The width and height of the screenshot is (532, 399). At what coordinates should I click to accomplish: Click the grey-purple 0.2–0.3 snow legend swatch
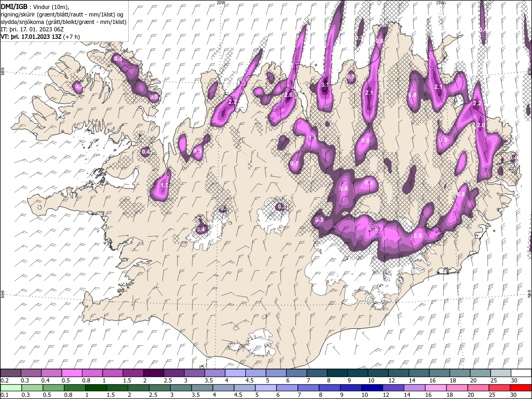coord(11,373)
